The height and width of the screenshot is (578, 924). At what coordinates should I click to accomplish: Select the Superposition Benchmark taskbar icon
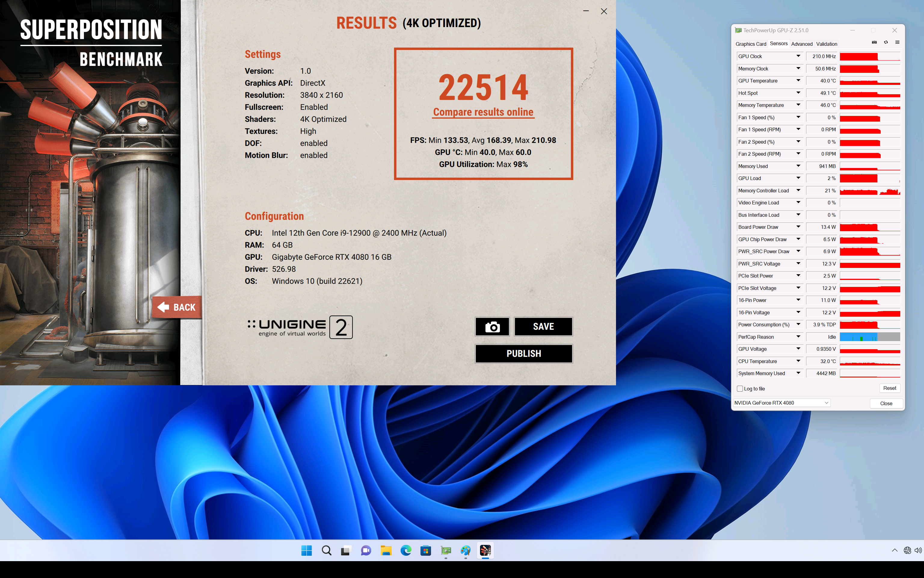[x=485, y=551]
